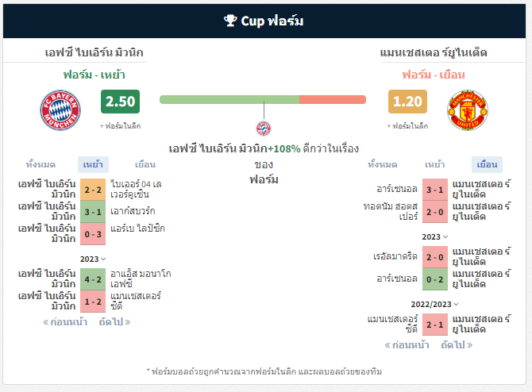
Task: Expand the 2022/2023 season dropdown
Action: (435, 304)
